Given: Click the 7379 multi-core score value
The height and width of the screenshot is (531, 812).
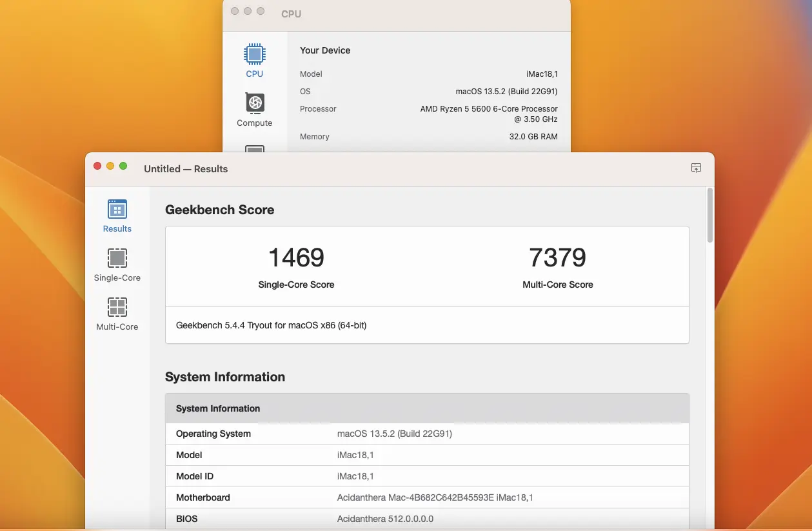Looking at the screenshot, I should (557, 257).
